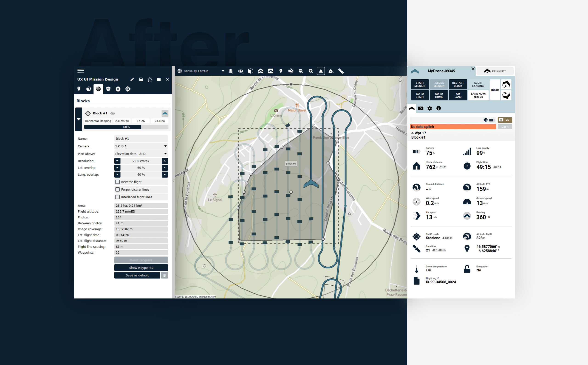Click LAND NOW! click 3x button
Image resolution: width=588 pixels, height=365 pixels.
pyautogui.click(x=478, y=95)
